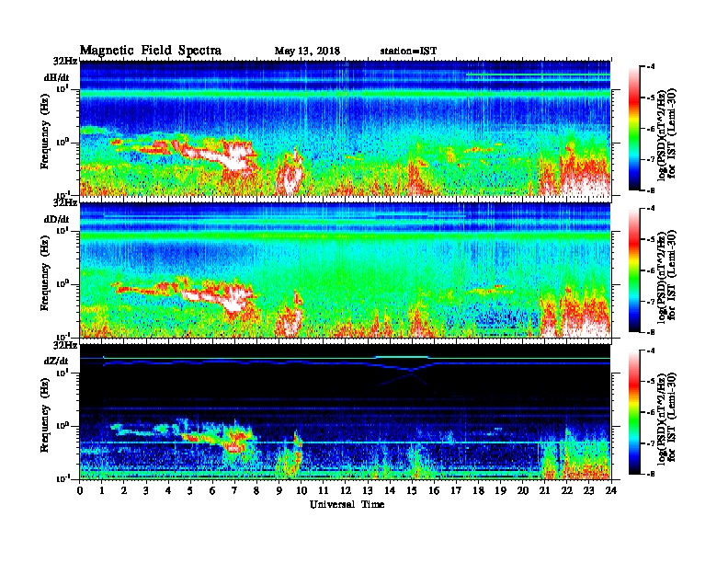The width and height of the screenshot is (728, 563).
Task: Click the -4 tick on the dH/dt color bar
Action: coord(651,67)
